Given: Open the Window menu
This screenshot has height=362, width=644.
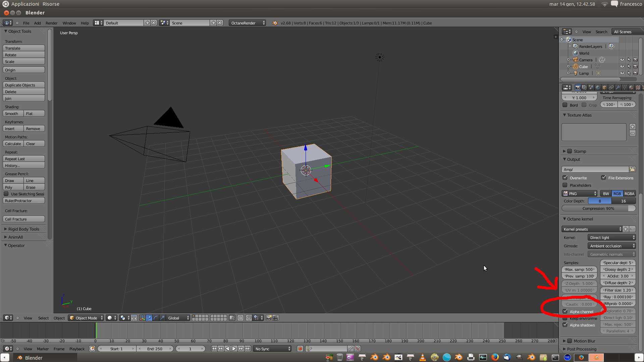Looking at the screenshot, I should (69, 23).
